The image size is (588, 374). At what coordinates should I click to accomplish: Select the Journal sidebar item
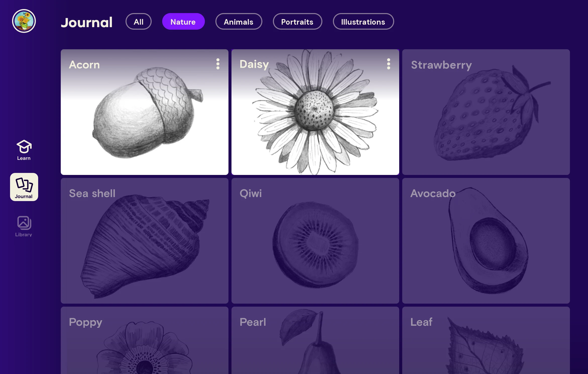(24, 187)
